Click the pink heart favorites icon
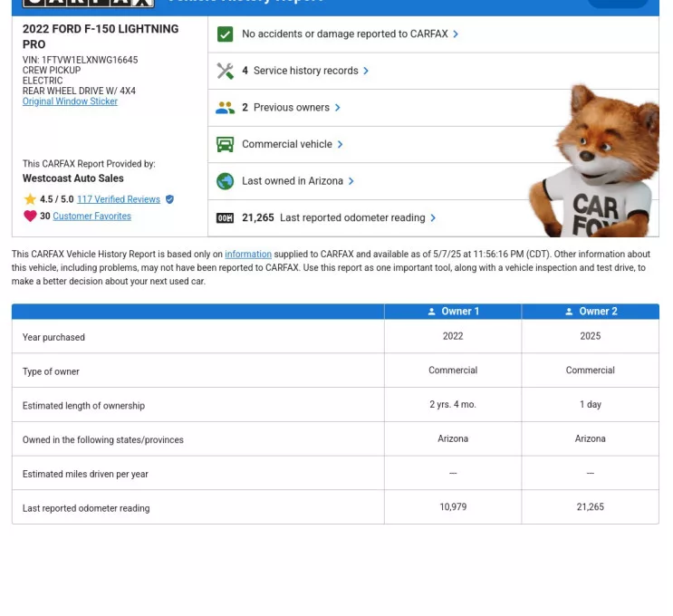673x616 pixels. click(x=30, y=217)
